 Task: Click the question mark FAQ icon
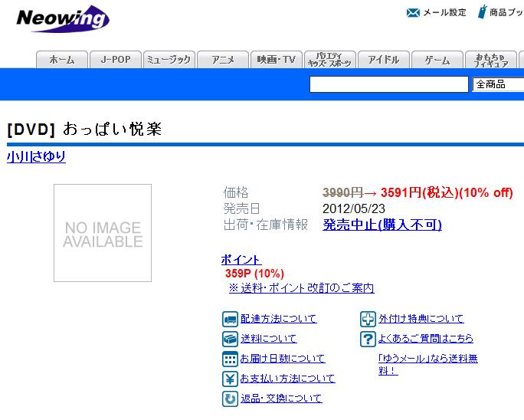368,339
